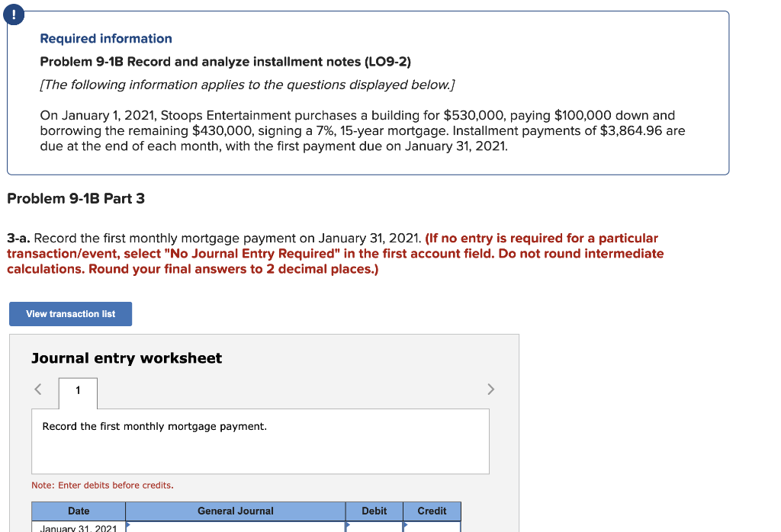Click the blue flag marker in the Debit cell
This screenshot has width=781, height=532.
pyautogui.click(x=349, y=527)
